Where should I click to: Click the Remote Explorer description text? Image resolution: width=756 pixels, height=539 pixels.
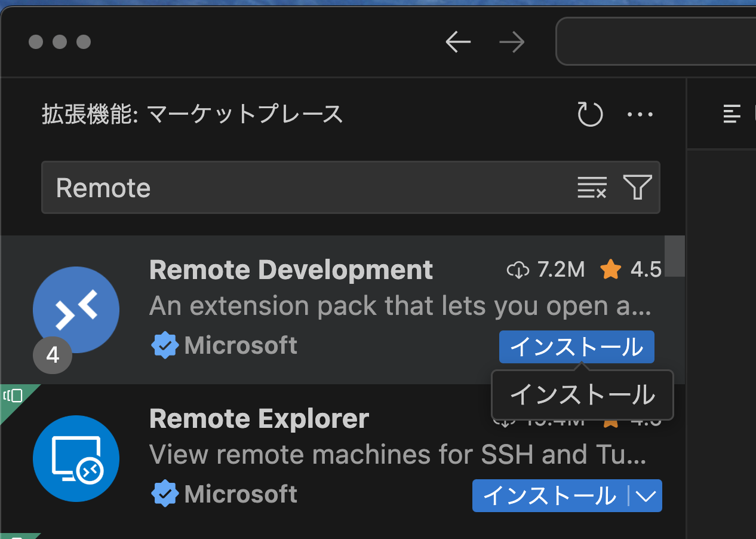[x=398, y=455]
